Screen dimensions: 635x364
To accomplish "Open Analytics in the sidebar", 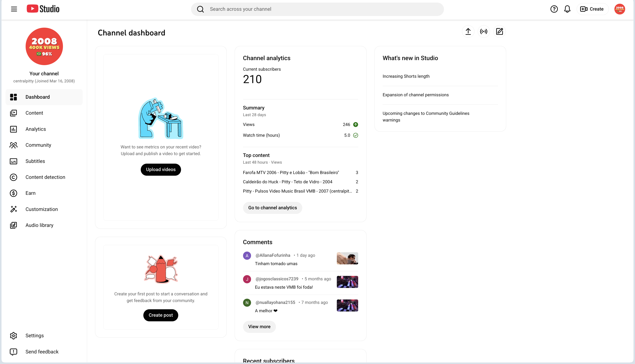I will coord(44,129).
